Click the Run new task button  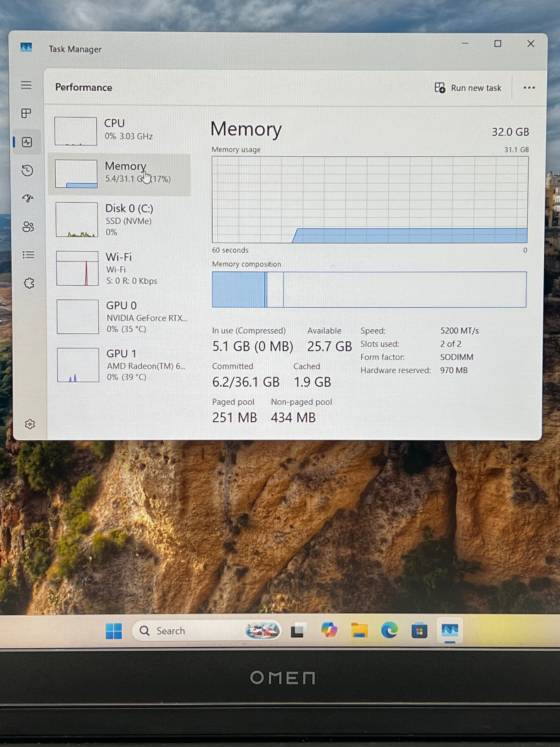tap(468, 88)
